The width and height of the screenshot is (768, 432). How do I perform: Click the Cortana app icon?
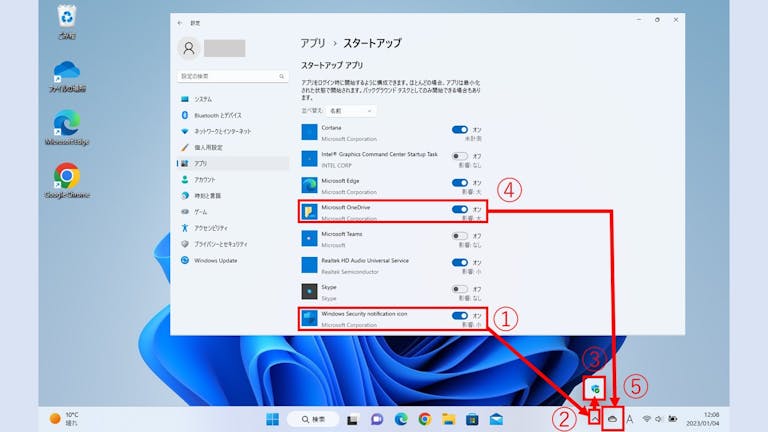[309, 132]
